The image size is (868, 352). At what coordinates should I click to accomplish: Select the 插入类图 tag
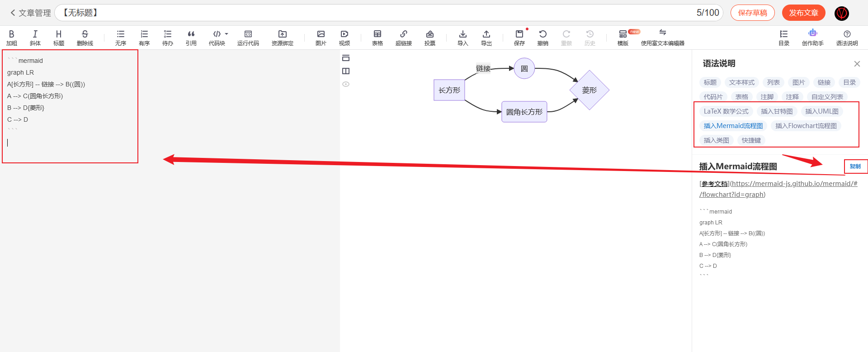coord(717,140)
